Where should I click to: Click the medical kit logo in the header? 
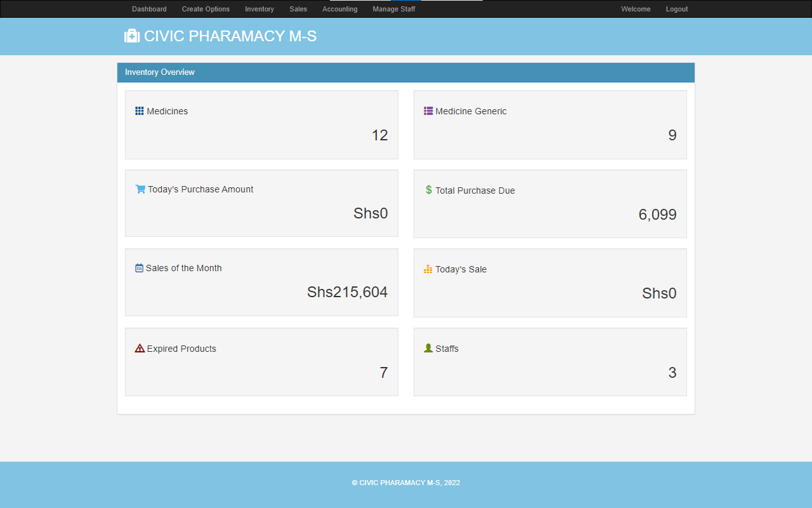[x=131, y=36]
